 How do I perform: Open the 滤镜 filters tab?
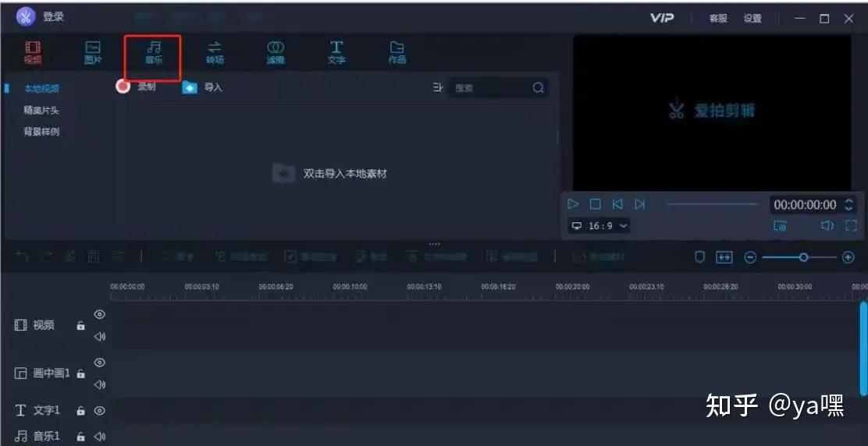coord(276,53)
